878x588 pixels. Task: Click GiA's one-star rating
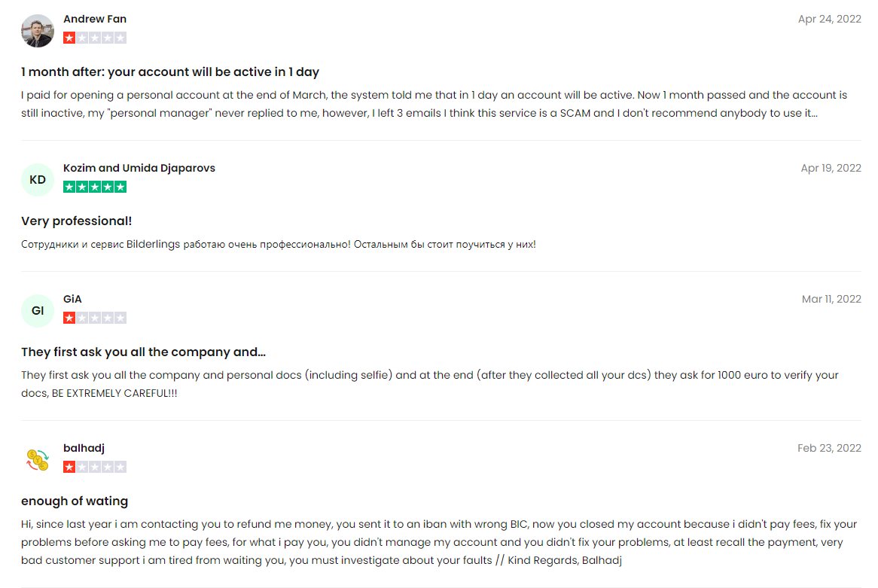click(x=95, y=318)
